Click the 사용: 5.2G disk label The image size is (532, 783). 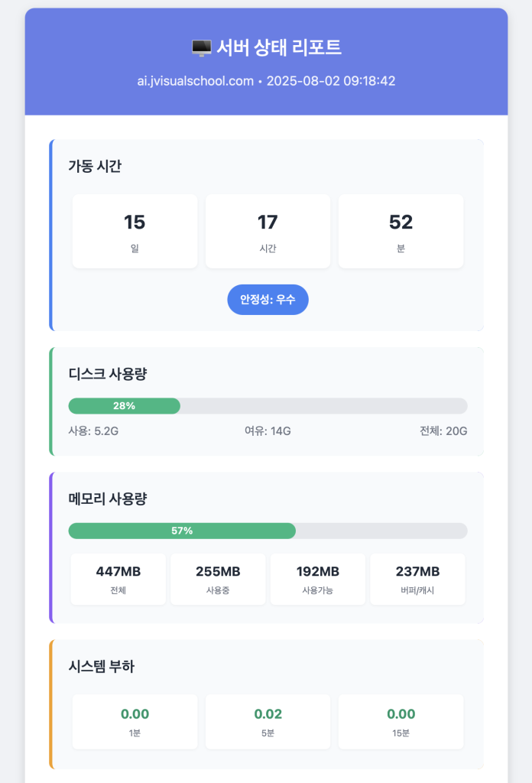93,431
